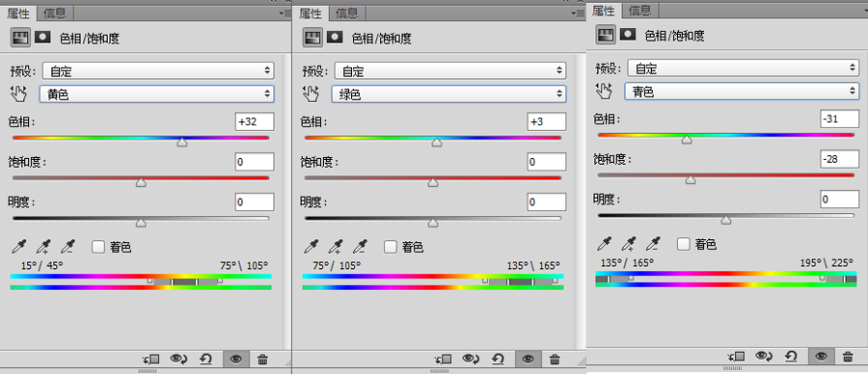Delete adjustment layer via trash in Green panel

click(556, 360)
